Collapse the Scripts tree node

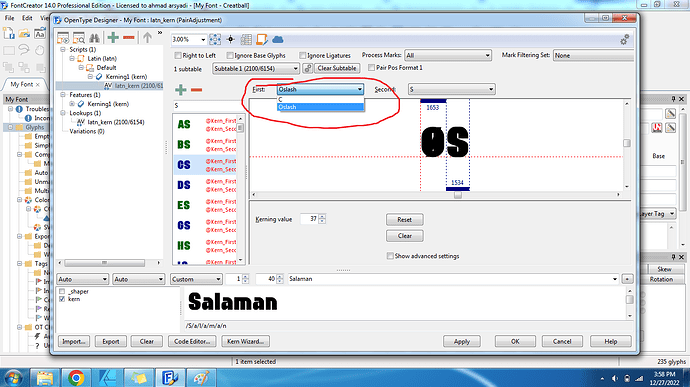pyautogui.click(x=63, y=49)
